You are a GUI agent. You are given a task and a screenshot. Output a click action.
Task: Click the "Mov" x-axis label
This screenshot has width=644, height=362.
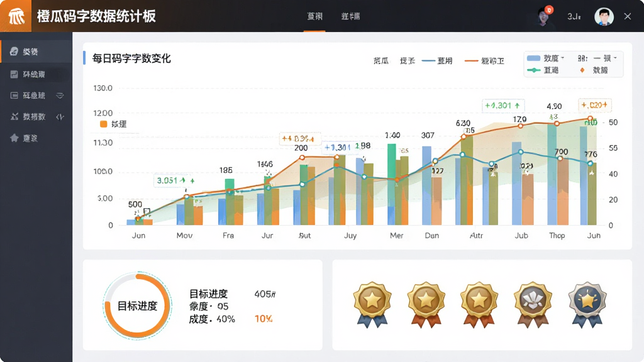[x=184, y=236]
